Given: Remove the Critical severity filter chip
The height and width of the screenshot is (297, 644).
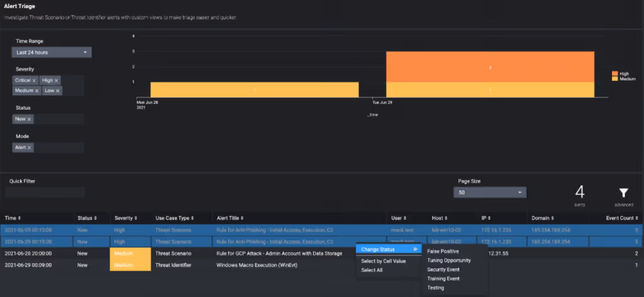Looking at the screenshot, I should click(34, 80).
